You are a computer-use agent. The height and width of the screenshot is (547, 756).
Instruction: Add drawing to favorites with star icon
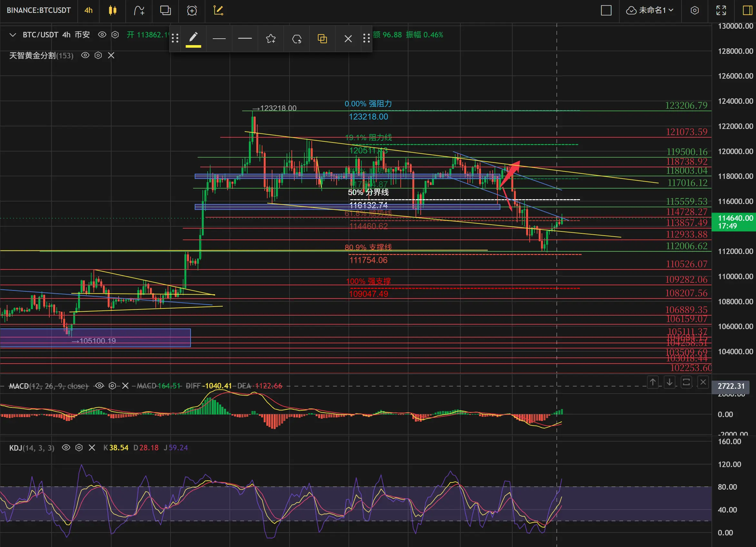click(x=271, y=39)
